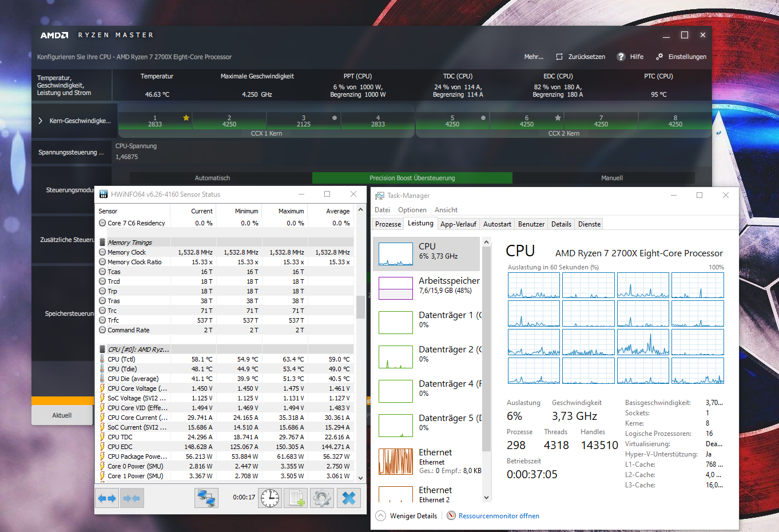Screen dimensions: 779x532
Task: Click the Task-Manager title bar icon
Action: tap(380, 195)
